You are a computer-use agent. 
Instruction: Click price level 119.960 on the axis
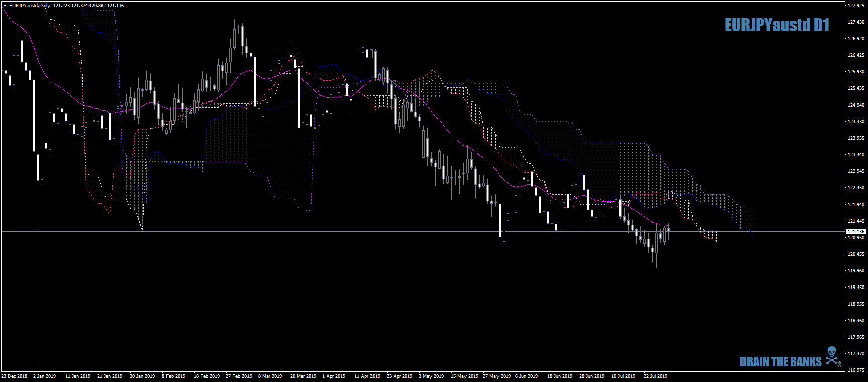click(856, 271)
